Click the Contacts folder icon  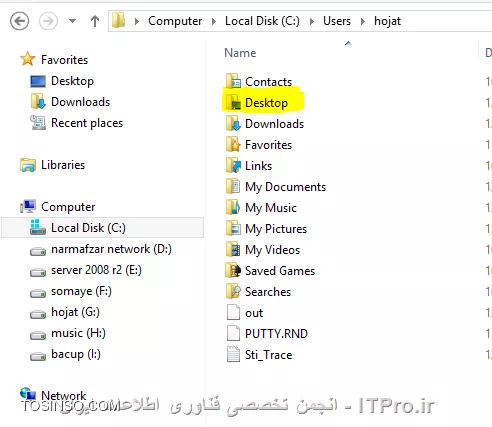tap(233, 81)
